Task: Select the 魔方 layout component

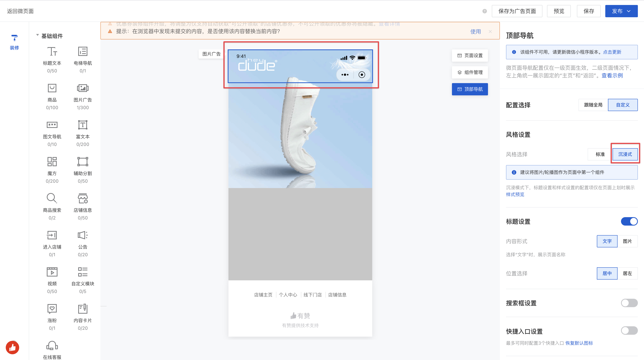Action: (x=52, y=162)
